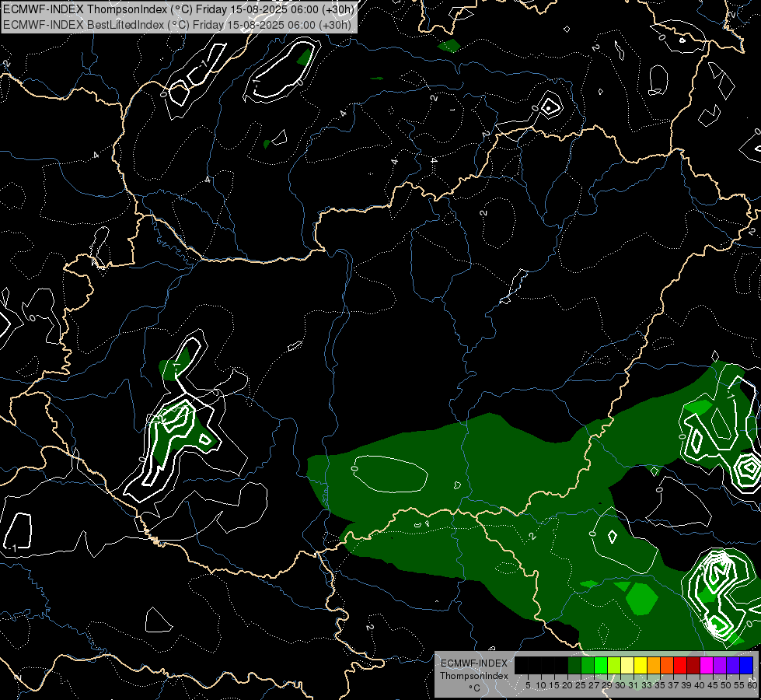The height and width of the screenshot is (700, 761).
Task: Click the legend tick label 60
Action: 752,685
